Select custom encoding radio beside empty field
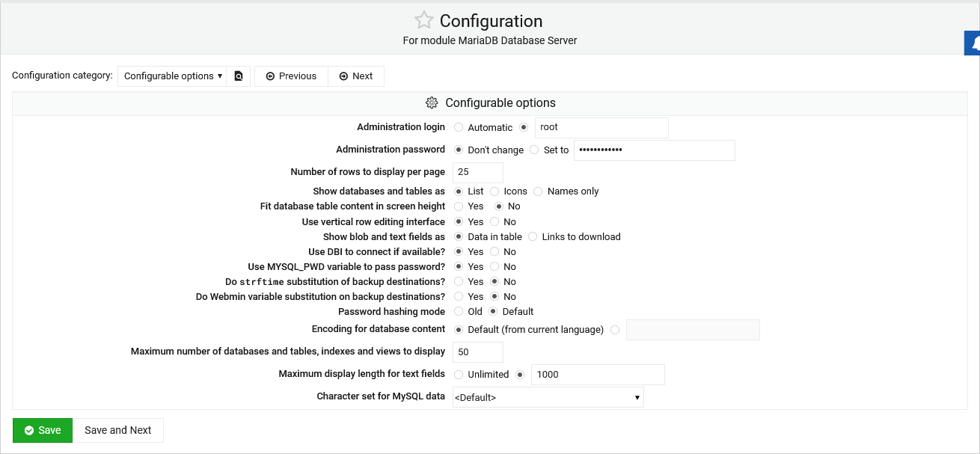Screen dimensions: 980x454 coord(615,329)
